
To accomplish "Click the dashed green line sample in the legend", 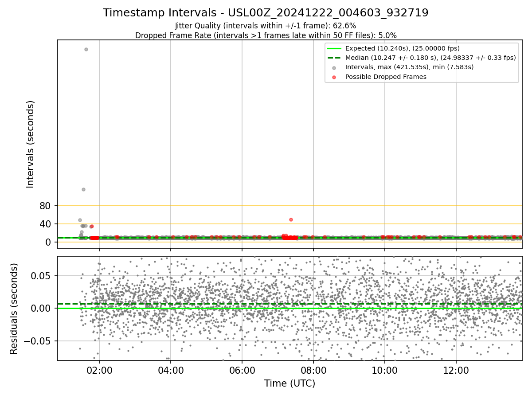I will tap(334, 58).
